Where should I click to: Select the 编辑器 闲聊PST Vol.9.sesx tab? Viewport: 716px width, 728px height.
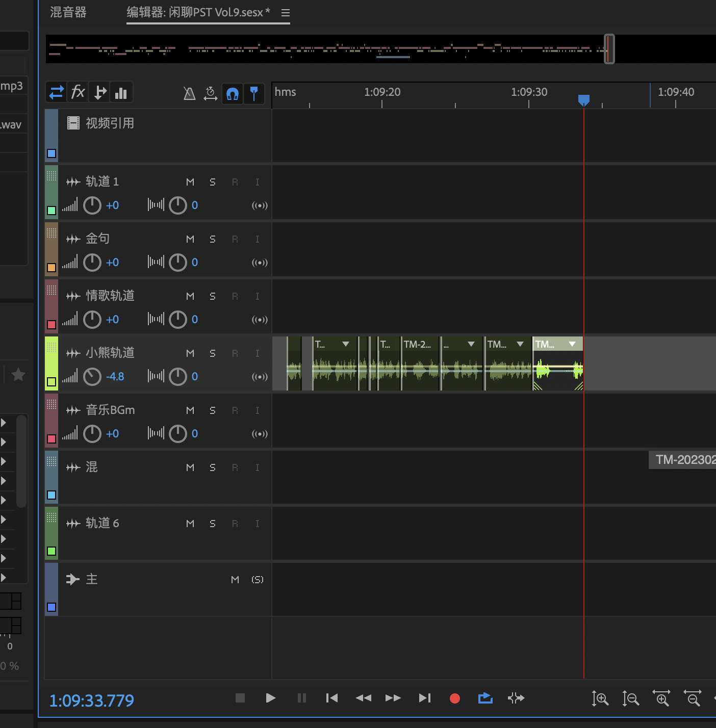(198, 12)
